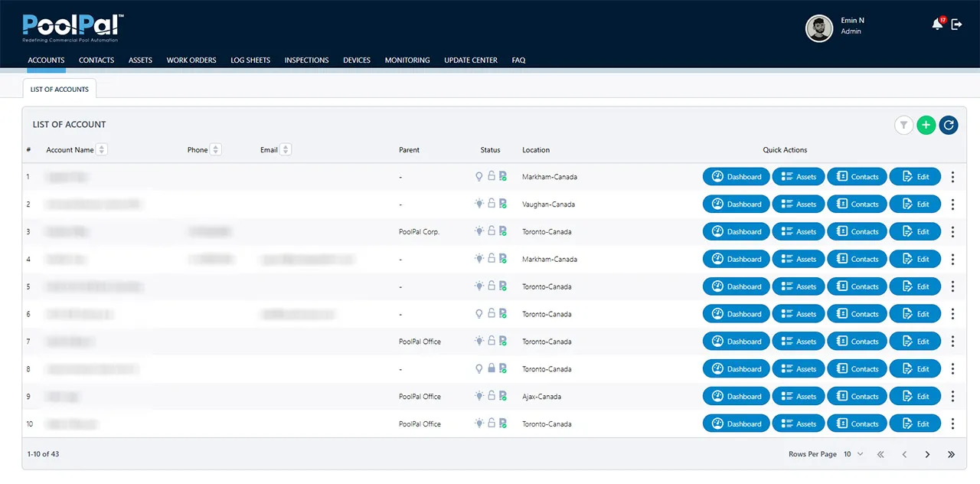Screen dimensions: 980x484
Task: Open Contacts for account row 9
Action: coord(857,397)
